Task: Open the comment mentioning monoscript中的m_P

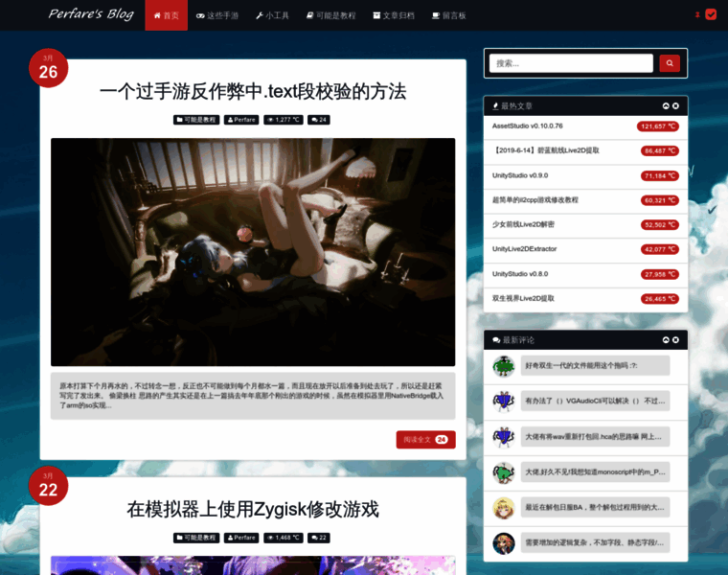Action: click(595, 471)
